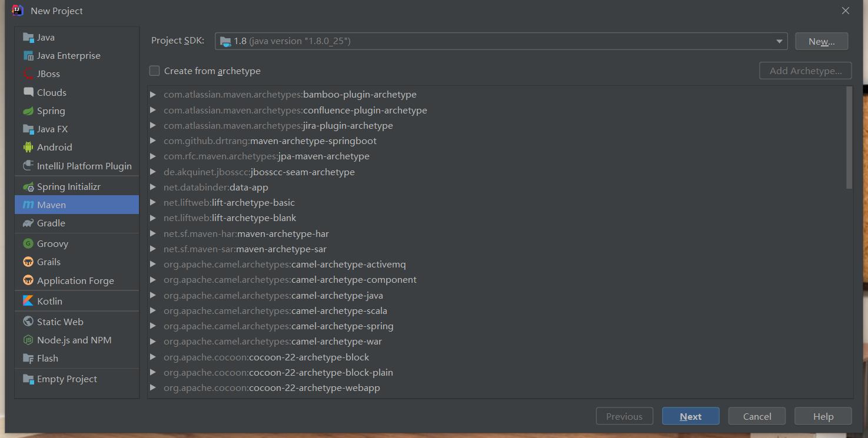Click the Java FX folder icon
Screen dimensions: 868x438
(28, 129)
